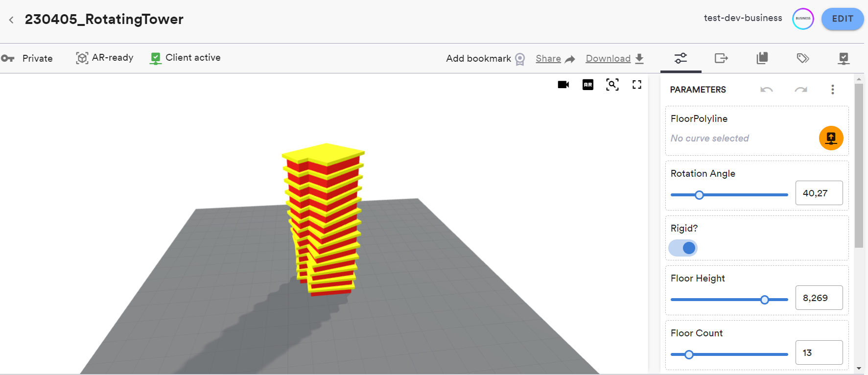Redo the parameter change
This screenshot has width=868, height=375.
click(x=801, y=90)
